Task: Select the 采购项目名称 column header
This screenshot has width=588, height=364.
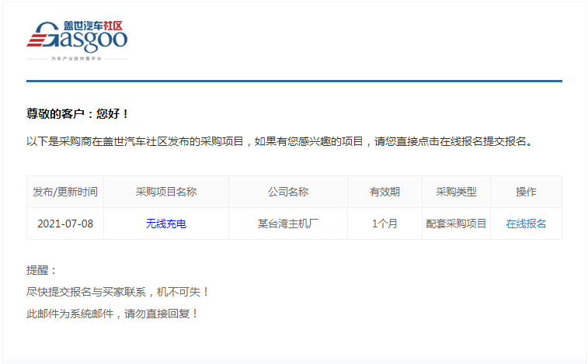Action: 166,192
